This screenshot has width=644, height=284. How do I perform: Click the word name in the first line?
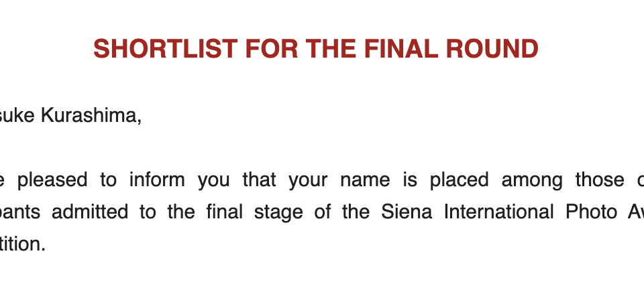(368, 180)
